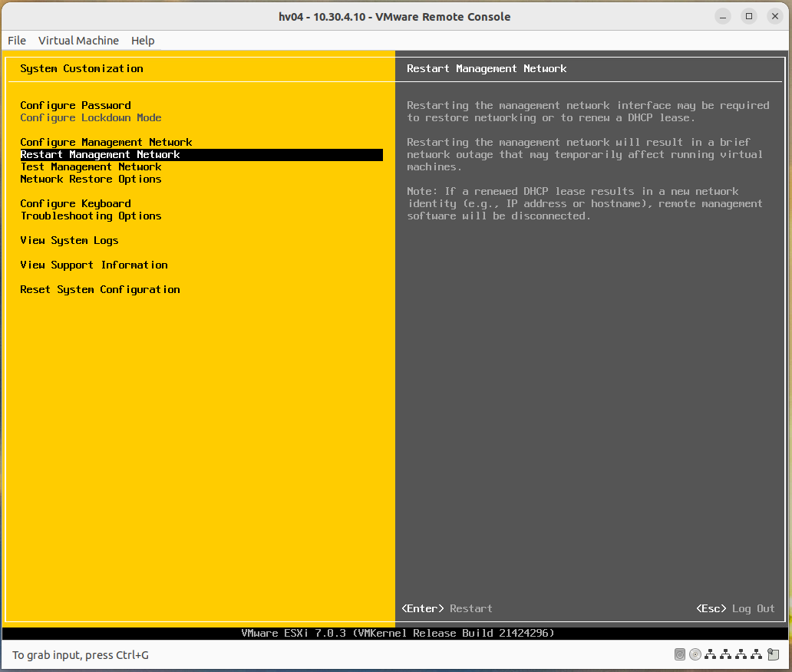Select Test Management Network option

tap(91, 166)
